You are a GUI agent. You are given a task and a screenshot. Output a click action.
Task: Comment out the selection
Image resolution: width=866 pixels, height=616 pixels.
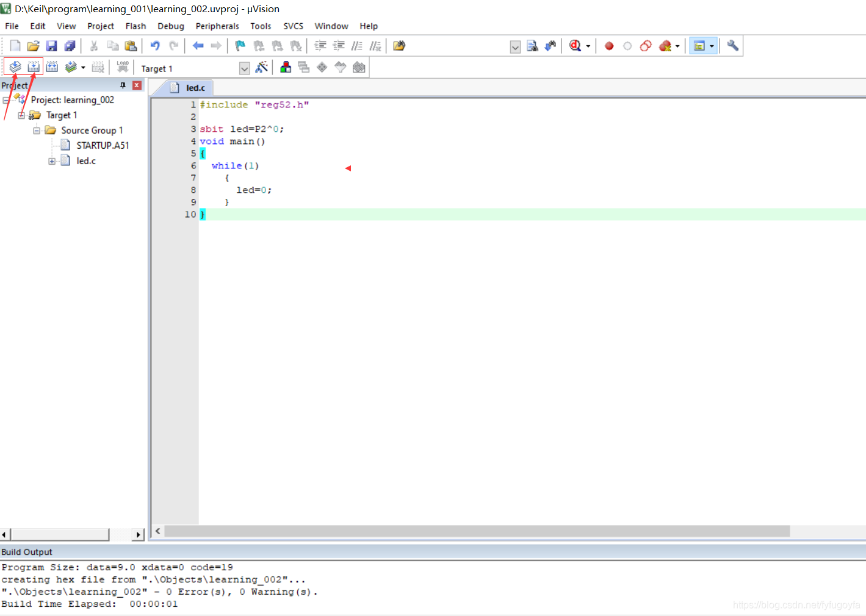(357, 46)
